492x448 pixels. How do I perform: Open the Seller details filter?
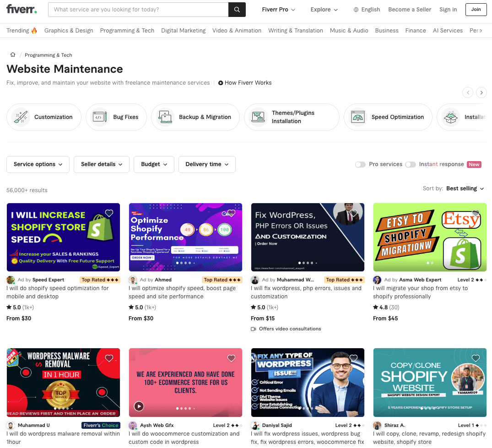click(x=102, y=164)
